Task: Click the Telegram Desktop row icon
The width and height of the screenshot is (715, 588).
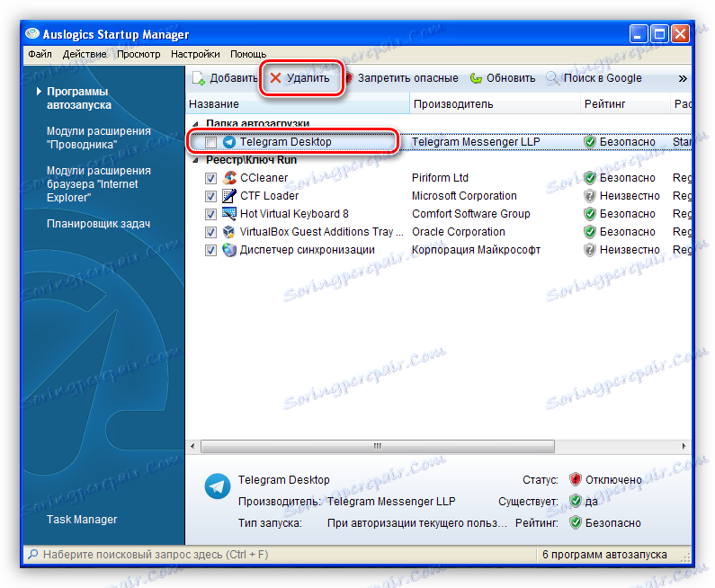Action: [x=229, y=142]
